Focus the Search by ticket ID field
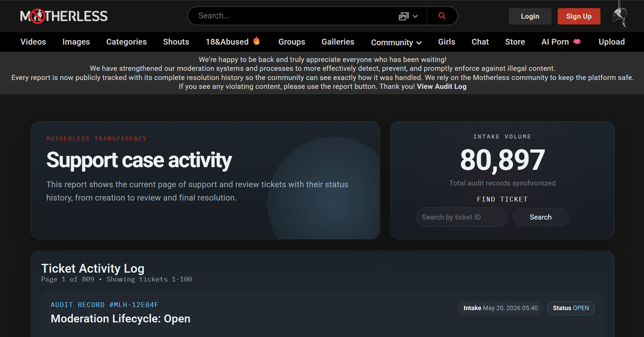Viewport: 644px width, 337px height. click(x=461, y=217)
